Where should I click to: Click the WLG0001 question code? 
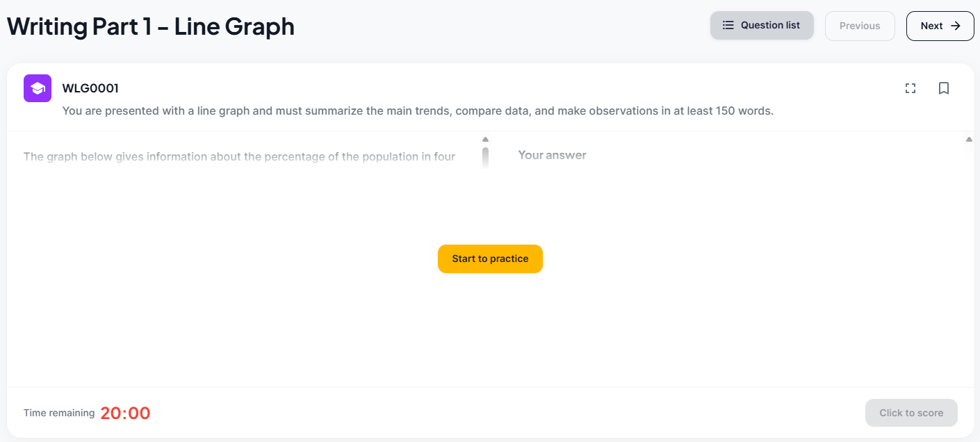(90, 88)
